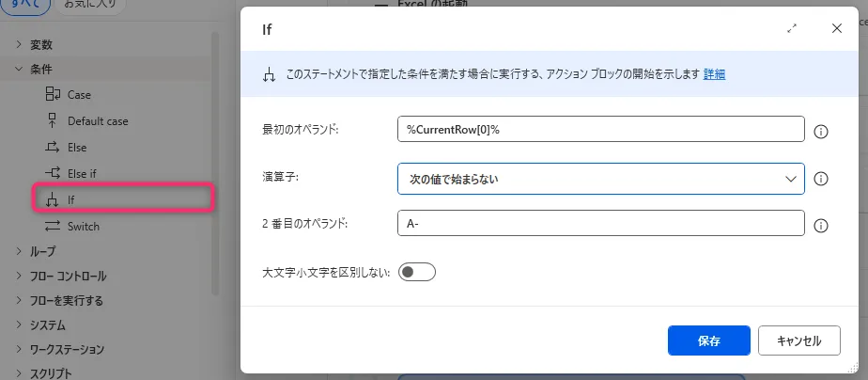Click the 保存 button
Viewport: 868px width, 380px height.
[x=708, y=340]
